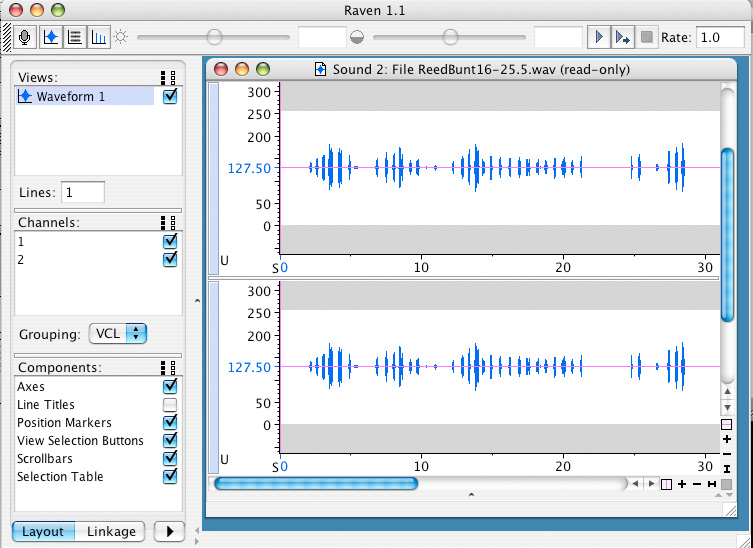Click the gray zoom-to-selection square button

coord(727,484)
